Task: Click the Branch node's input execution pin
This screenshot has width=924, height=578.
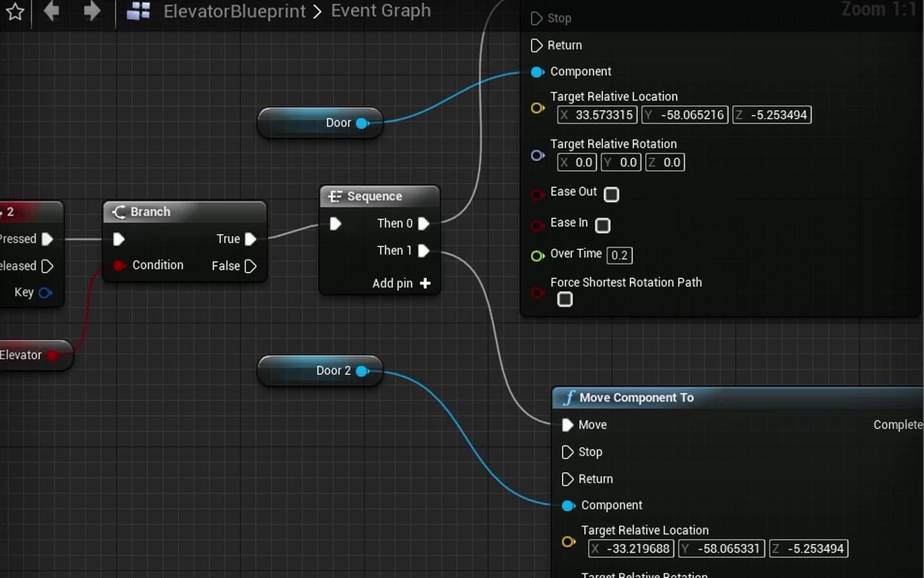Action: click(x=119, y=239)
